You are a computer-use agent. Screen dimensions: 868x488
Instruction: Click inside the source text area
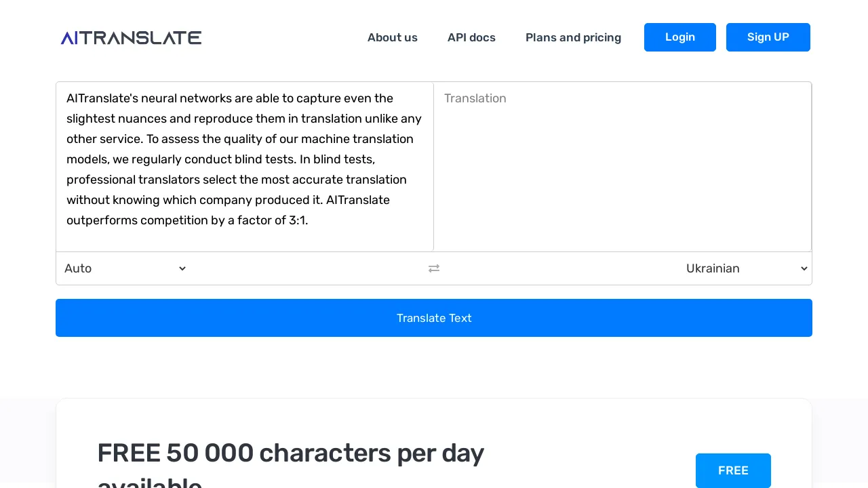[x=244, y=166]
